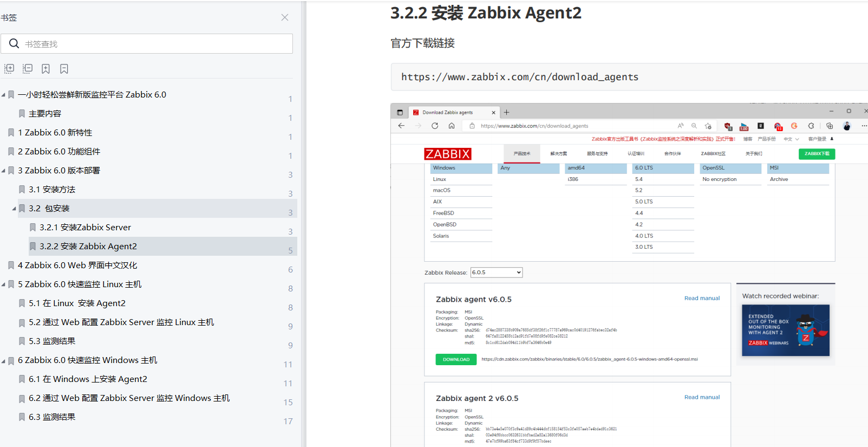Click the 产品技术 nav item in the figure
Image resolution: width=868 pixels, height=447 pixels.
[522, 154]
